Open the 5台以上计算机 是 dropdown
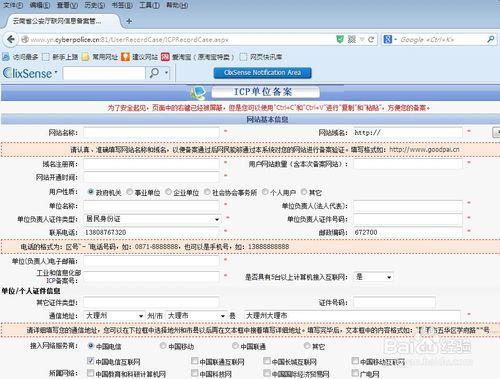Screen dimensions: 500x379 coord(373,277)
